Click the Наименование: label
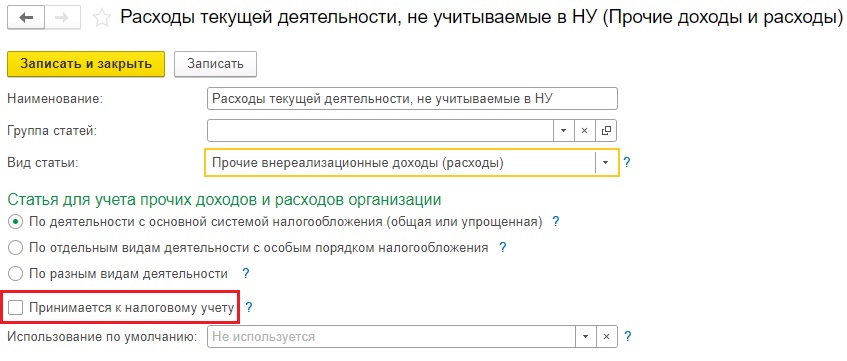Viewport: 847px width, 361px height. [55, 99]
